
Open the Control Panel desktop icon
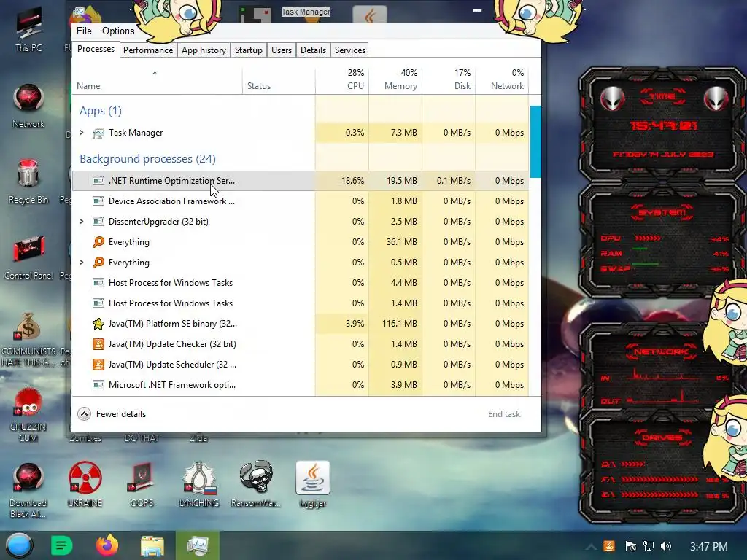(x=28, y=257)
